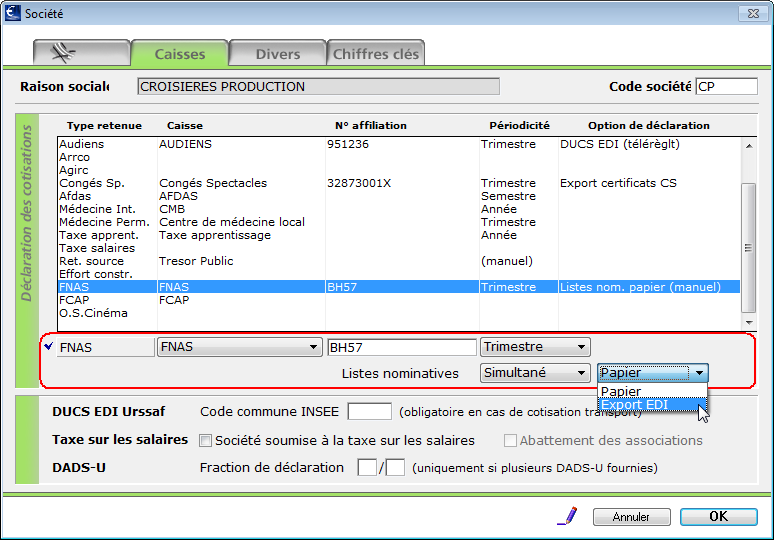Image resolution: width=774 pixels, height=540 pixels.
Task: Click the list scrollbar up arrow
Action: [749, 146]
